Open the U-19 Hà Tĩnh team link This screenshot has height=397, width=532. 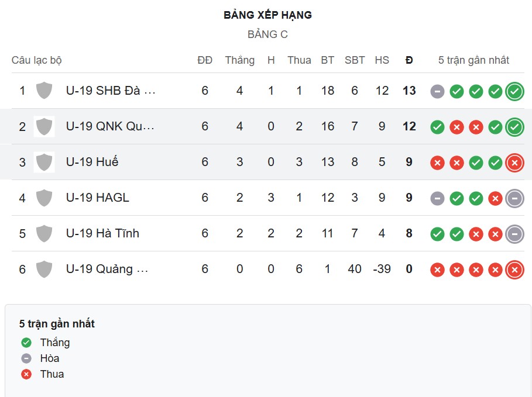click(x=102, y=233)
